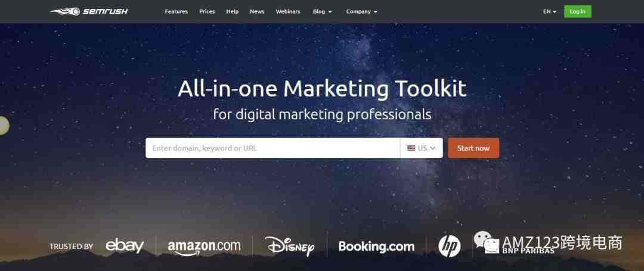
Task: Open the Webinars navigation item
Action: (288, 11)
